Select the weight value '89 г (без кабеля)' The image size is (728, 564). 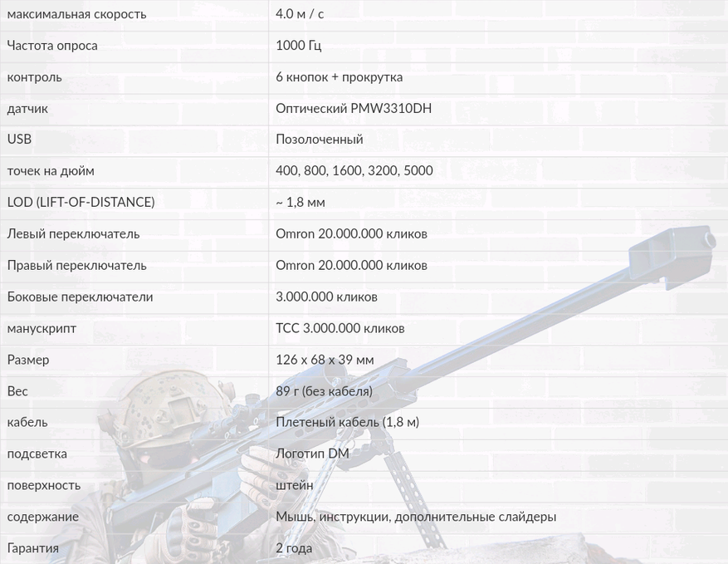324,391
